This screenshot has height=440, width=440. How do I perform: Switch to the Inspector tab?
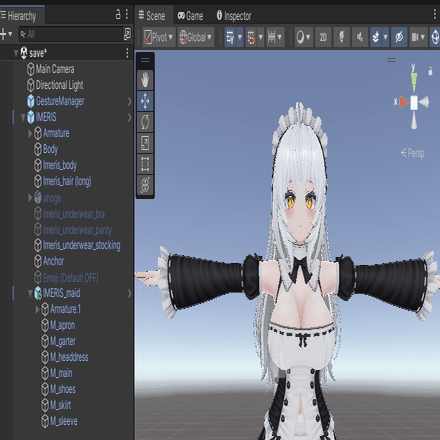pyautogui.click(x=234, y=16)
